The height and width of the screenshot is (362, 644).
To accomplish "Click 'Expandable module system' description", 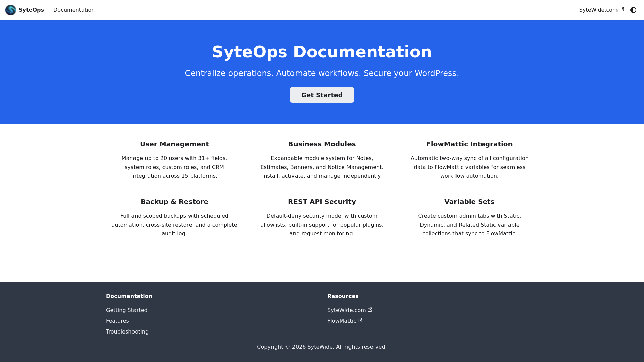I will [322, 167].
